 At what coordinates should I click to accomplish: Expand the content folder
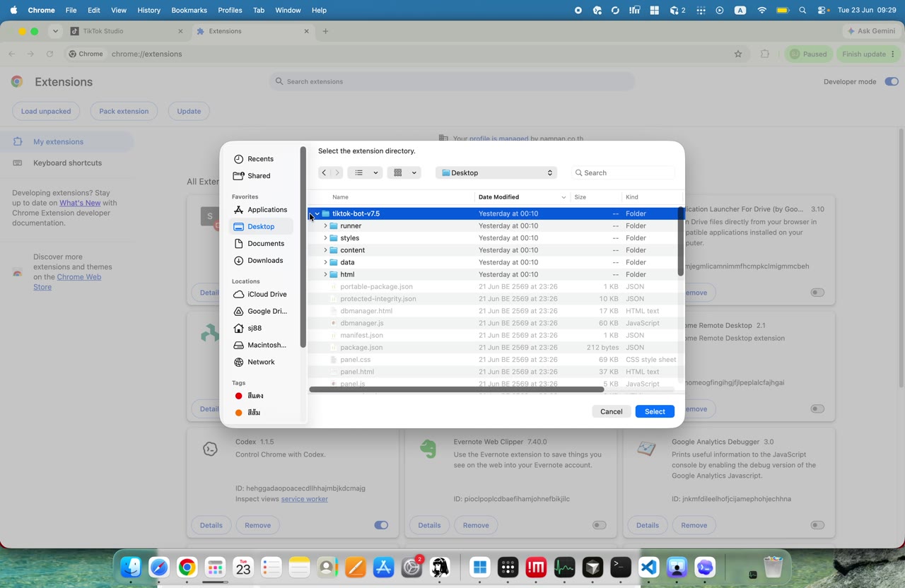[325, 250]
